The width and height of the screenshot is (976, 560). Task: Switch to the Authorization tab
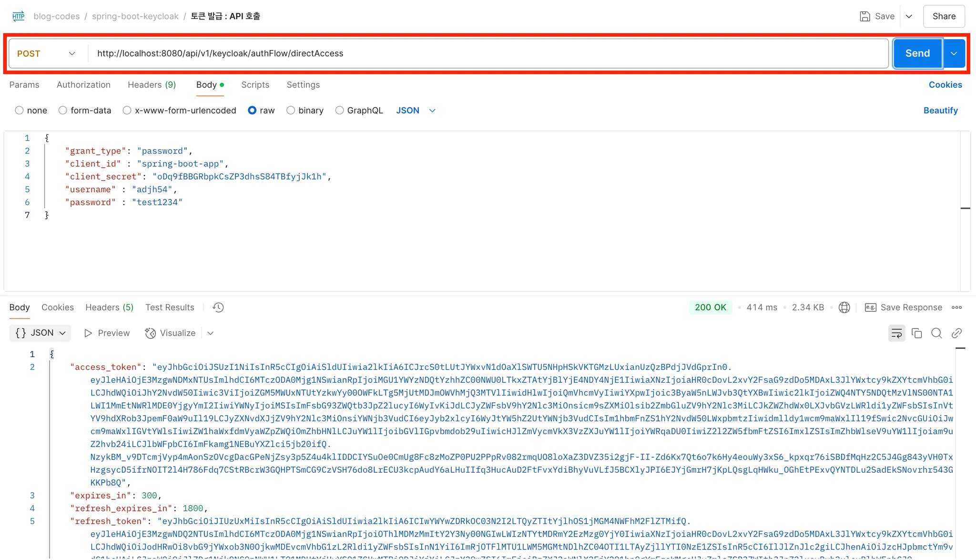coord(83,85)
